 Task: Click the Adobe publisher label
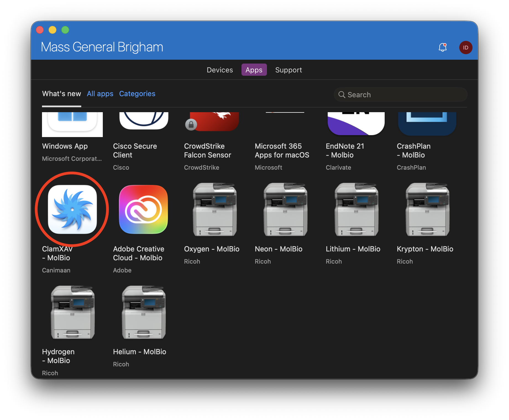tap(122, 270)
